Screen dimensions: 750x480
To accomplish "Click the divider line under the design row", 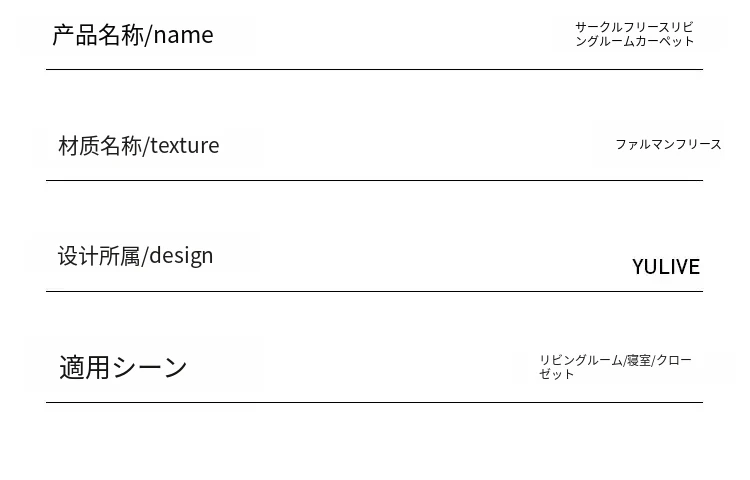I will 375,291.
